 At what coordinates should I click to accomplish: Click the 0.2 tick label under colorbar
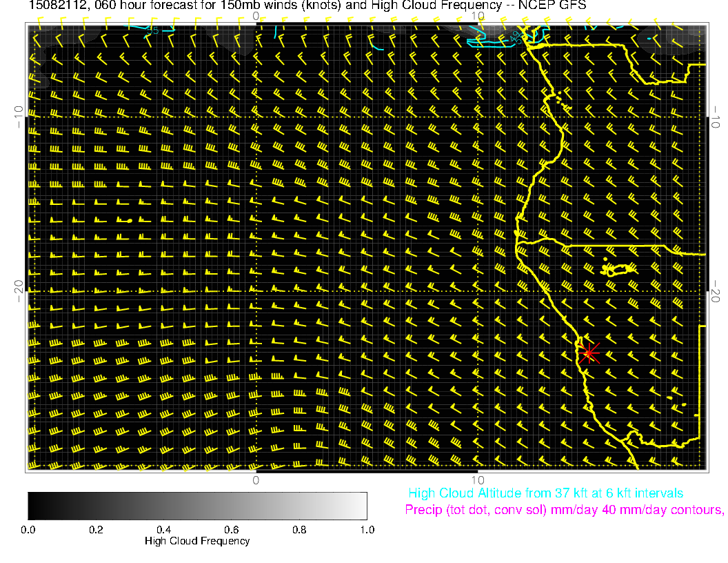[x=96, y=530]
